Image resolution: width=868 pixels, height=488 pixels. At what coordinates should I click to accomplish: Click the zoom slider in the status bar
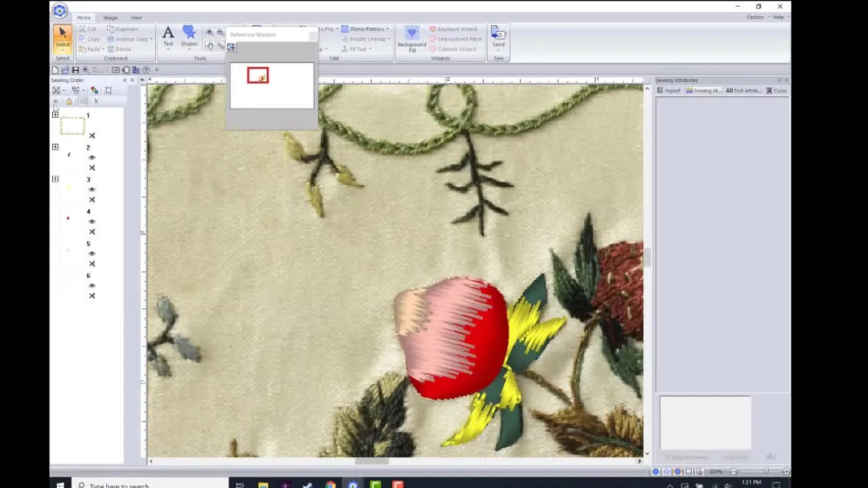coord(767,471)
